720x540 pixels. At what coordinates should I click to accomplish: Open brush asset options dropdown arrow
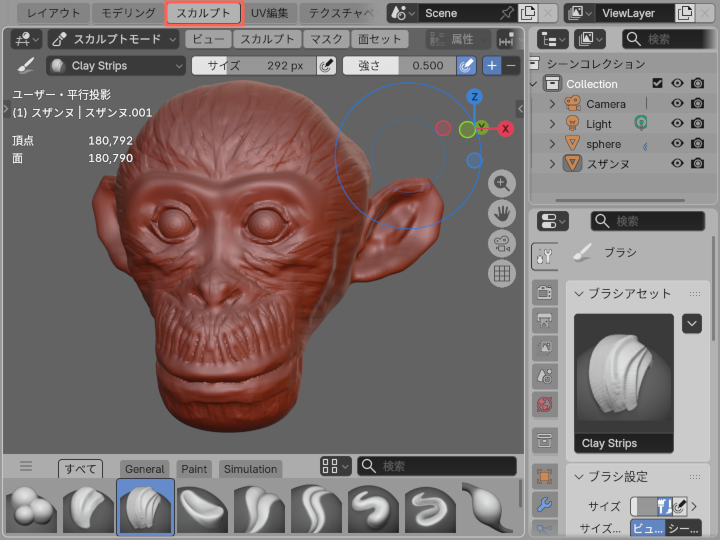pyautogui.click(x=692, y=324)
